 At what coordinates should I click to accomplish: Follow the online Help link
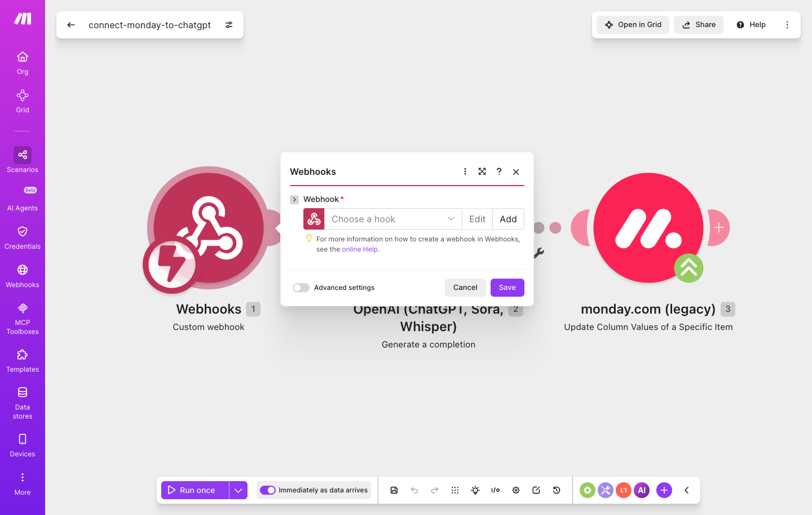[x=360, y=249]
